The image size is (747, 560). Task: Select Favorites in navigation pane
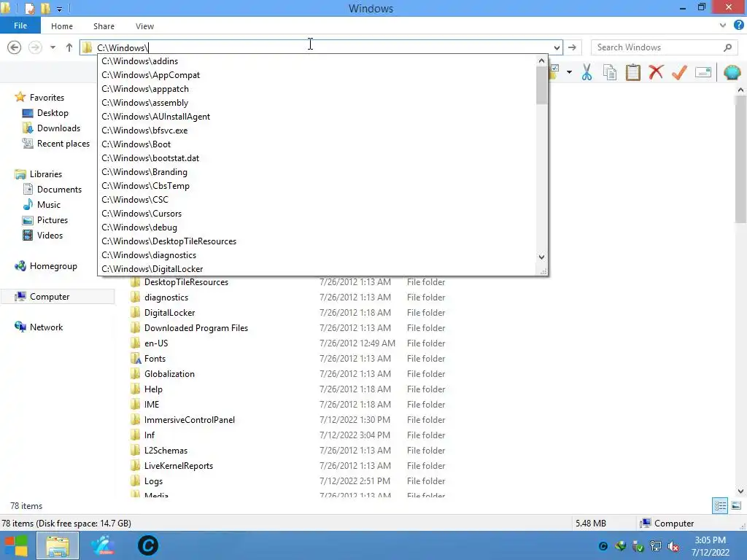pyautogui.click(x=46, y=97)
